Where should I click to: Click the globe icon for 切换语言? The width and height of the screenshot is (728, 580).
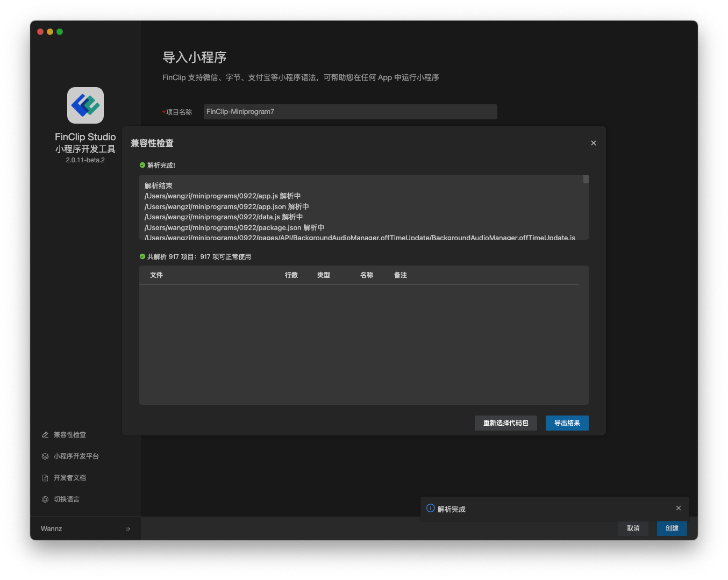45,499
